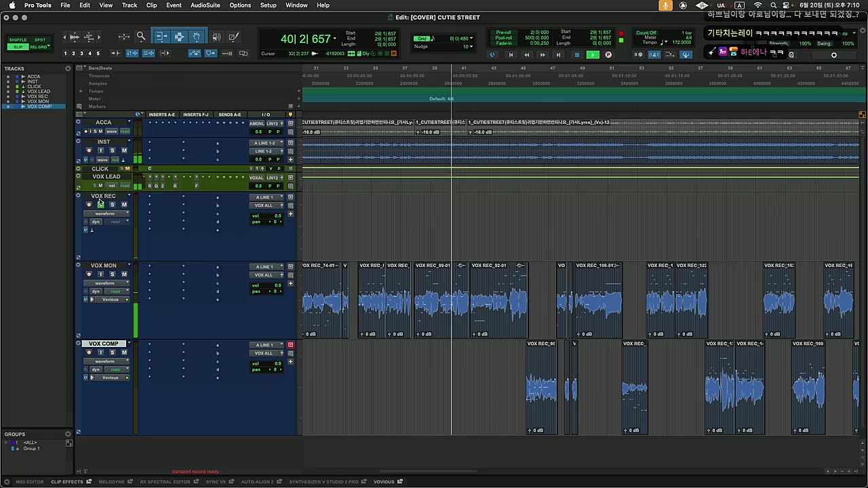Open the Apple menu
This screenshot has width=868, height=488.
12,5
